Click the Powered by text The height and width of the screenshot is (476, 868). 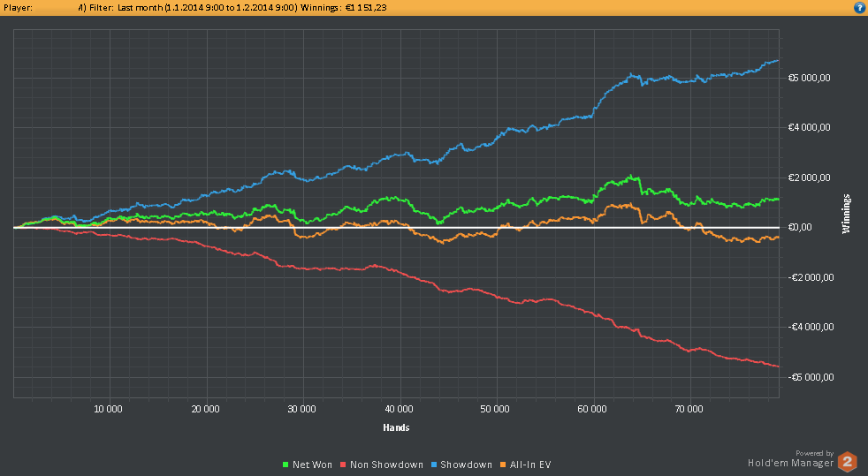814,452
